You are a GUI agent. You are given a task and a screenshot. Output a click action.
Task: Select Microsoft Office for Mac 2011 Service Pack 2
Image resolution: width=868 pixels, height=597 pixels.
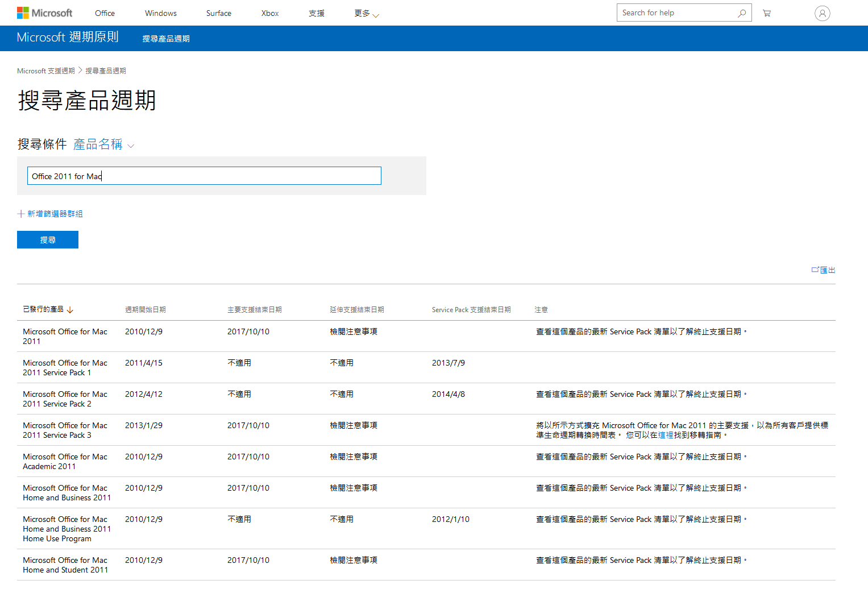click(x=65, y=399)
